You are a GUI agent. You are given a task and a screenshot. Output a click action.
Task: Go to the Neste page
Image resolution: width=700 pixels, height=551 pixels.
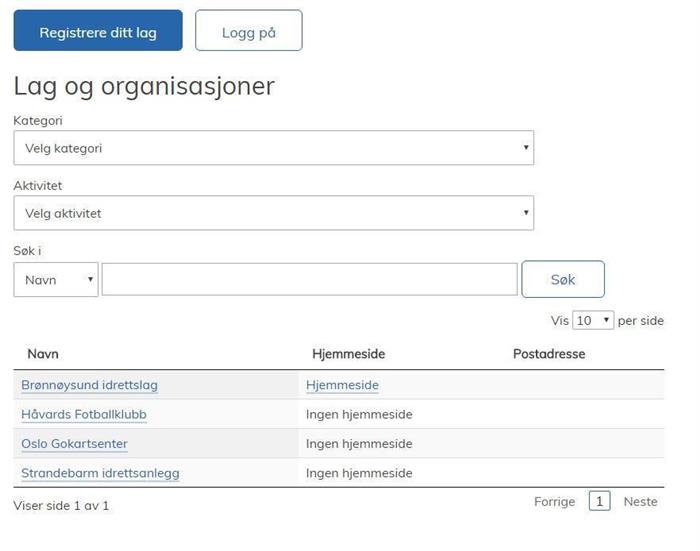[x=640, y=501]
